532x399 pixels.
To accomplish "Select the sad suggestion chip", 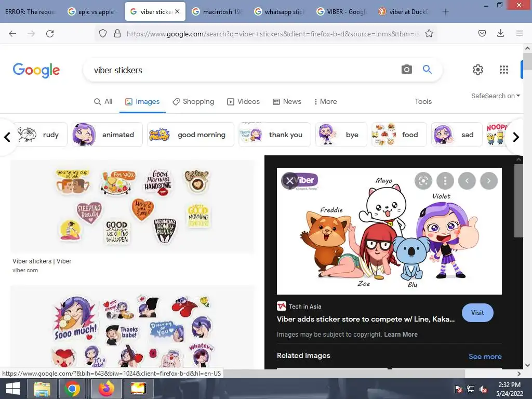I will 457,135.
